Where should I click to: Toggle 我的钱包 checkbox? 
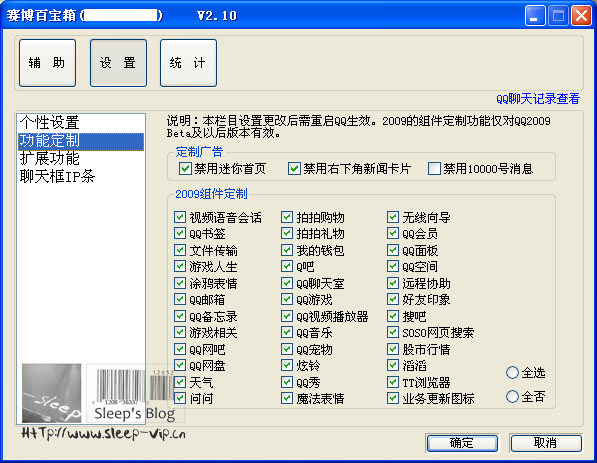[x=287, y=250]
